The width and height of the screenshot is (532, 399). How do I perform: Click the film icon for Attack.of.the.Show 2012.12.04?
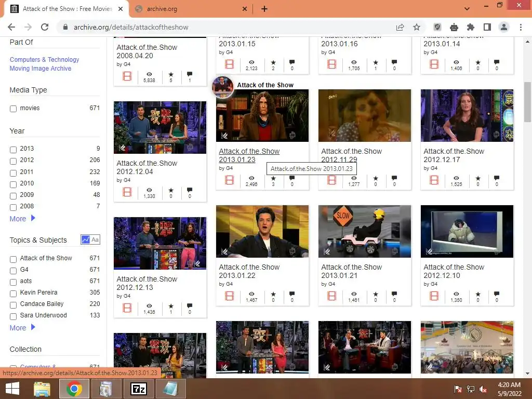click(x=127, y=192)
